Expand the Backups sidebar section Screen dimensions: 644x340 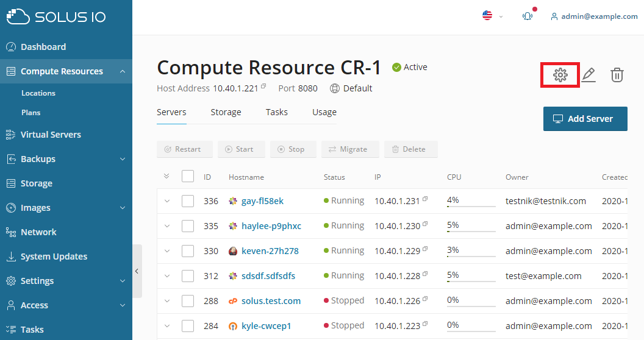click(123, 159)
